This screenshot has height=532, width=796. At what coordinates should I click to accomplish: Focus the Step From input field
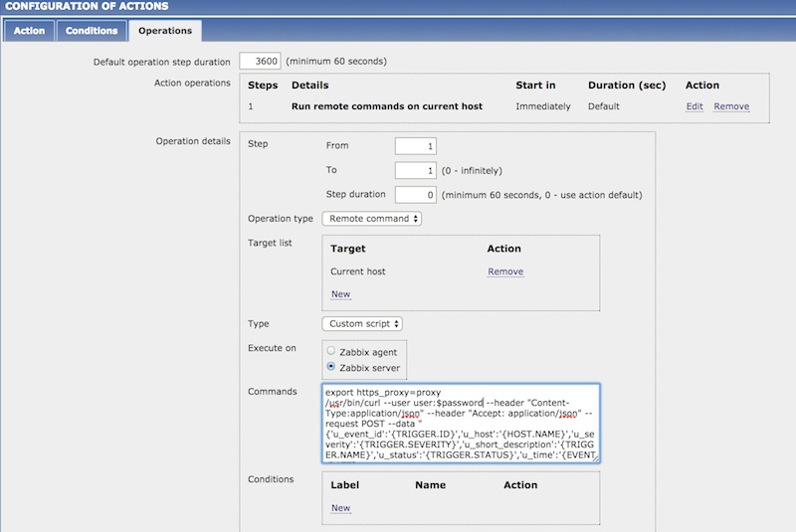[x=416, y=145]
